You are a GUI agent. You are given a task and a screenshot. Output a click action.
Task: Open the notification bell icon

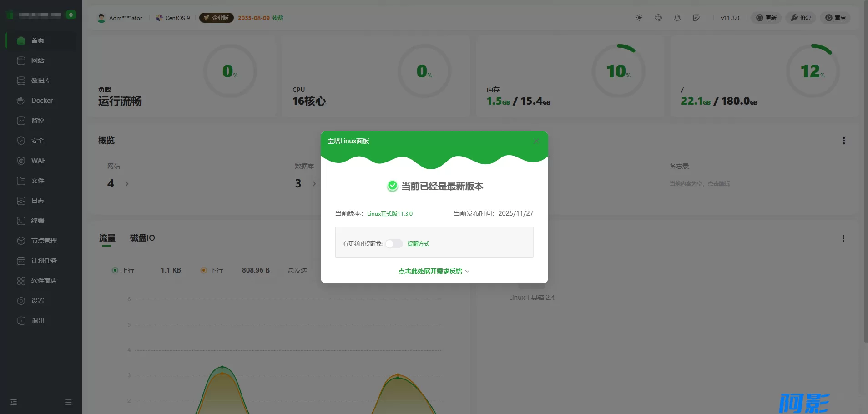(x=677, y=18)
